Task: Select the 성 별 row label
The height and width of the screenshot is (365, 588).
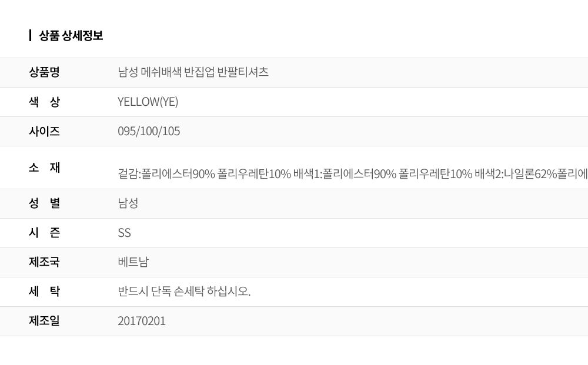Action: (x=44, y=203)
